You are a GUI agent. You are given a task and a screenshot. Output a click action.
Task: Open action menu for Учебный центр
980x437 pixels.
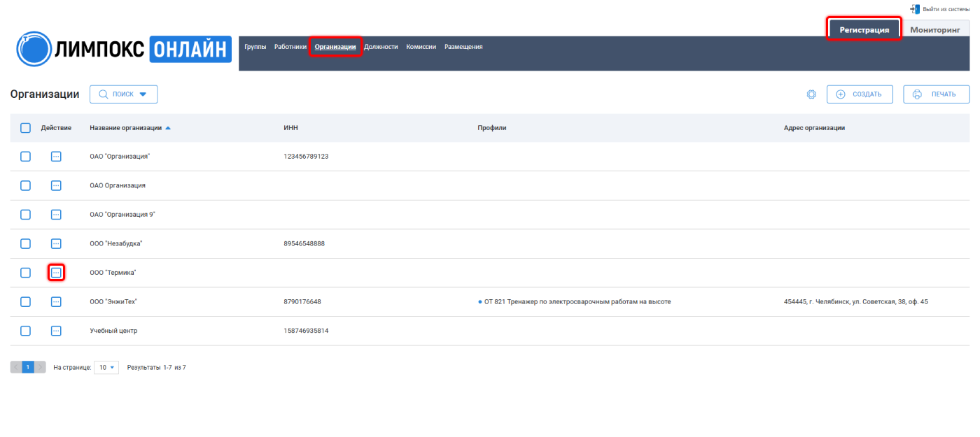point(56,331)
